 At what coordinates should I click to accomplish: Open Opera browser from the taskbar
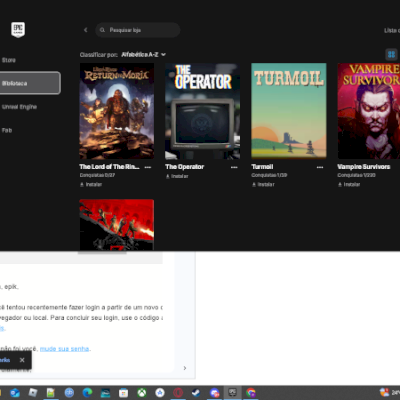[x=178, y=393]
